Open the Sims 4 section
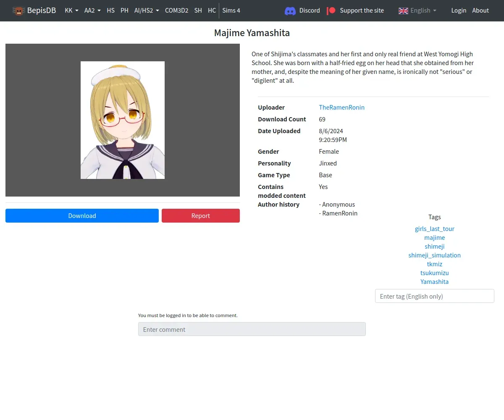Screen dimensions: 504x420 point(231,10)
